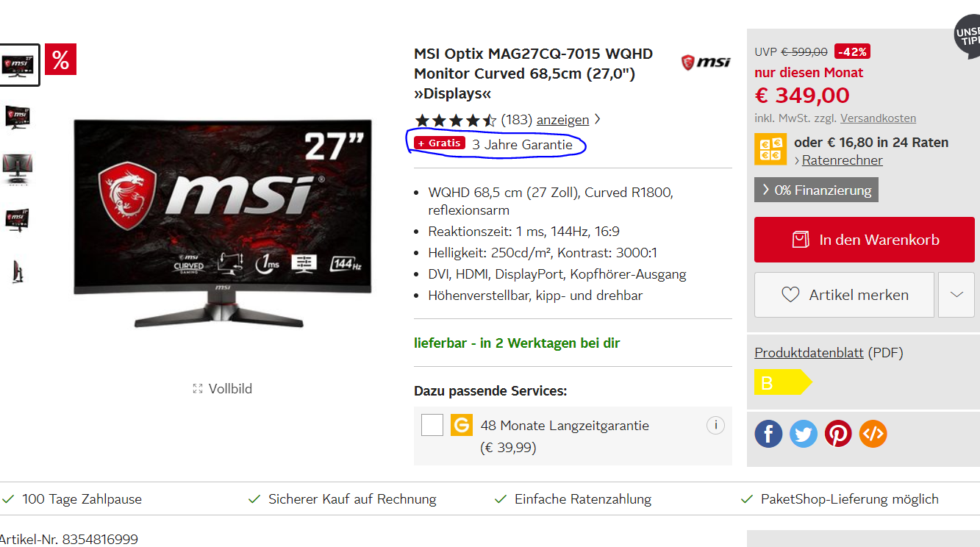Click the -42% discount badge
The width and height of the screenshot is (980, 547).
pyautogui.click(x=853, y=51)
